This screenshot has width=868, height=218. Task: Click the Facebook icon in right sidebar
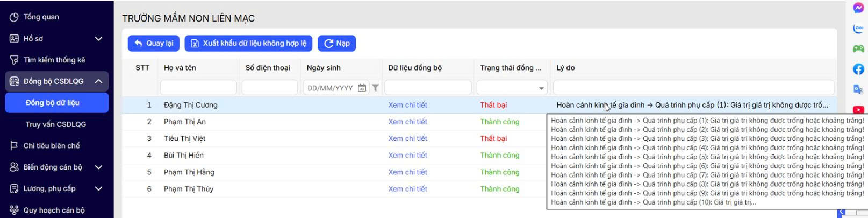pos(858,69)
